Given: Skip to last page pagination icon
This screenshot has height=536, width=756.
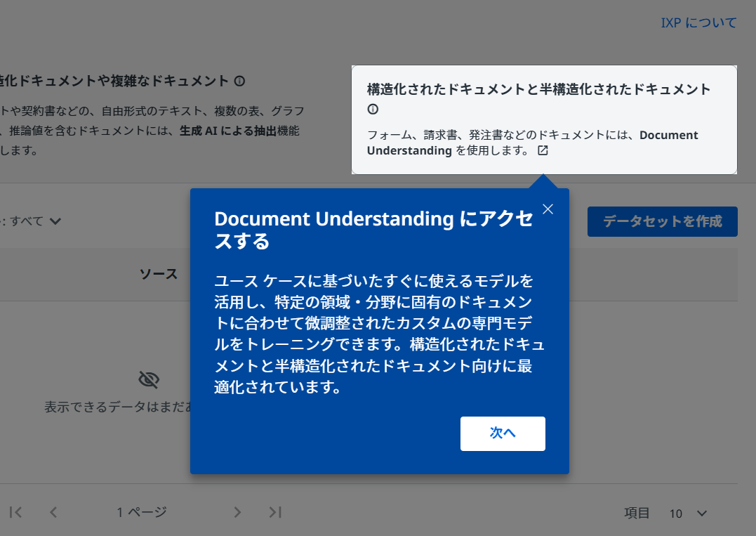Looking at the screenshot, I should coord(275,512).
